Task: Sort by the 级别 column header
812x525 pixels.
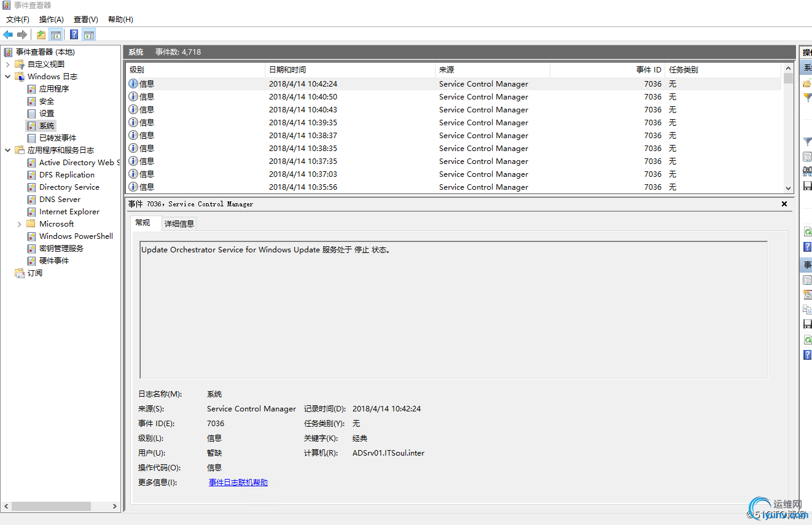Action: 195,70
